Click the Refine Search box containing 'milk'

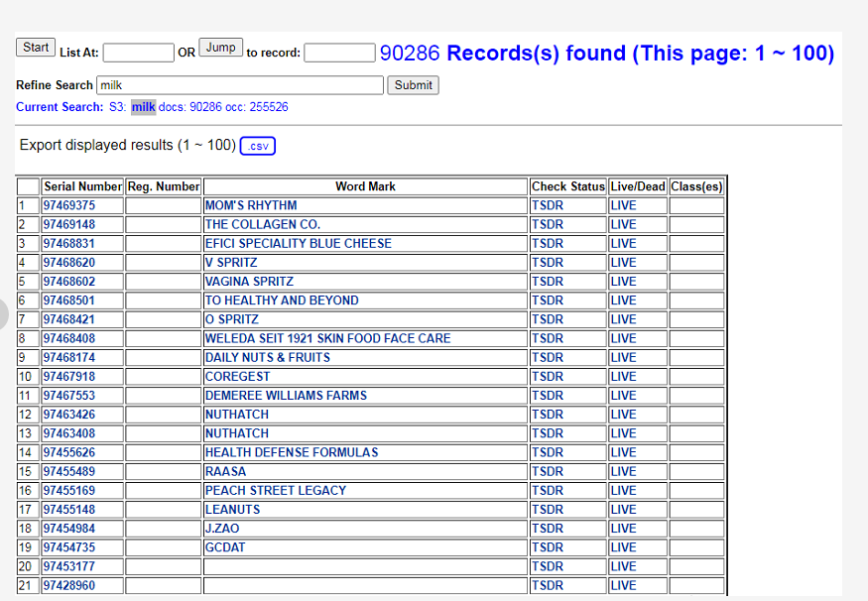point(240,85)
